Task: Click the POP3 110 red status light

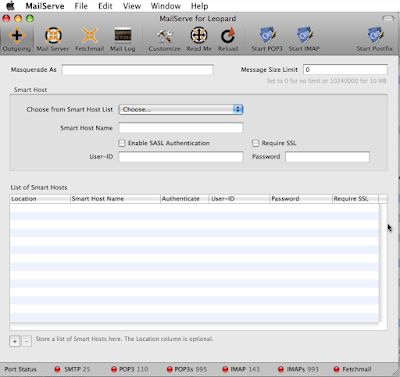Action: [114, 369]
